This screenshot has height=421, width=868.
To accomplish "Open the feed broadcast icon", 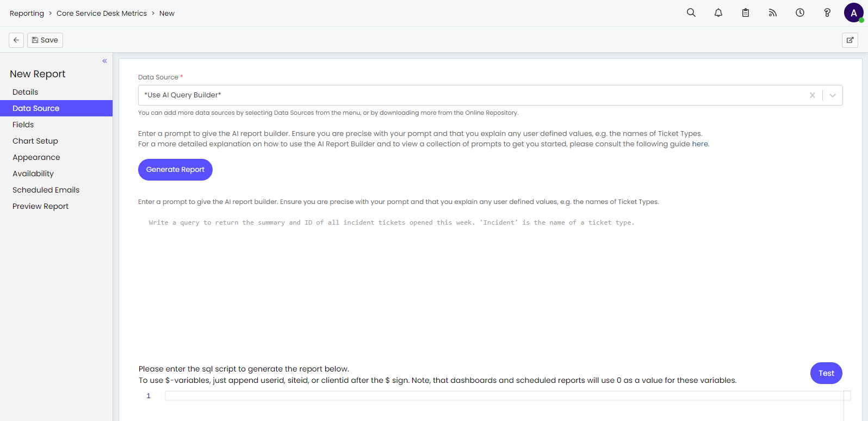I will (x=773, y=13).
